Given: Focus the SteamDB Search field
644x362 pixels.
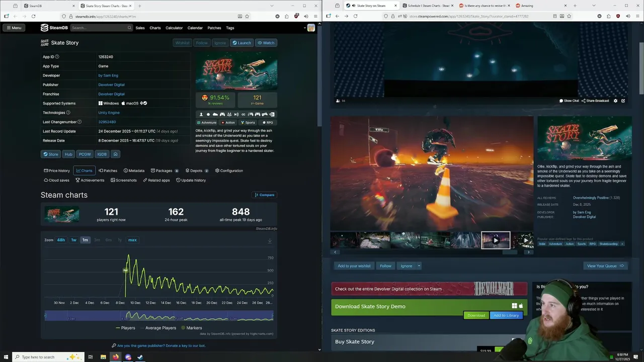Looking at the screenshot, I should click(101, 28).
